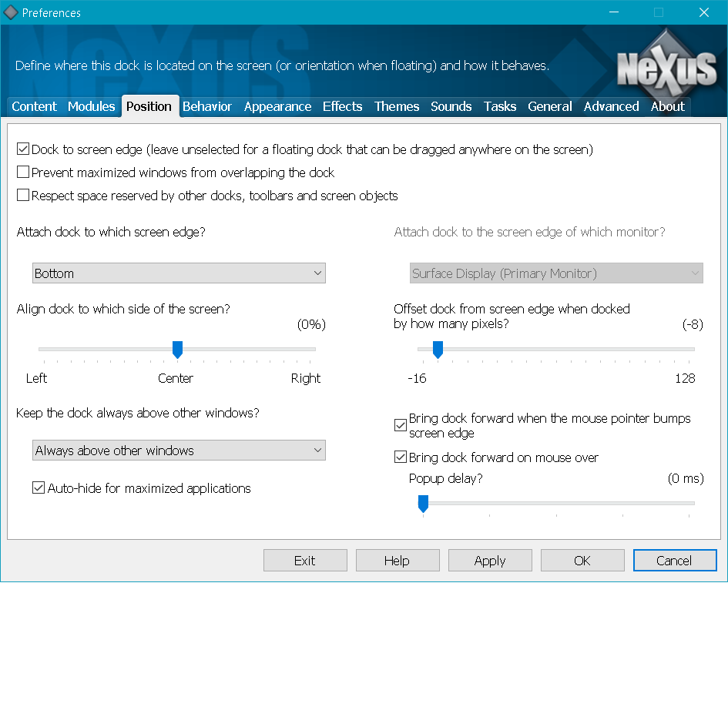
Task: Enable Prevent maximized windows from overlapping
Action: 23,173
